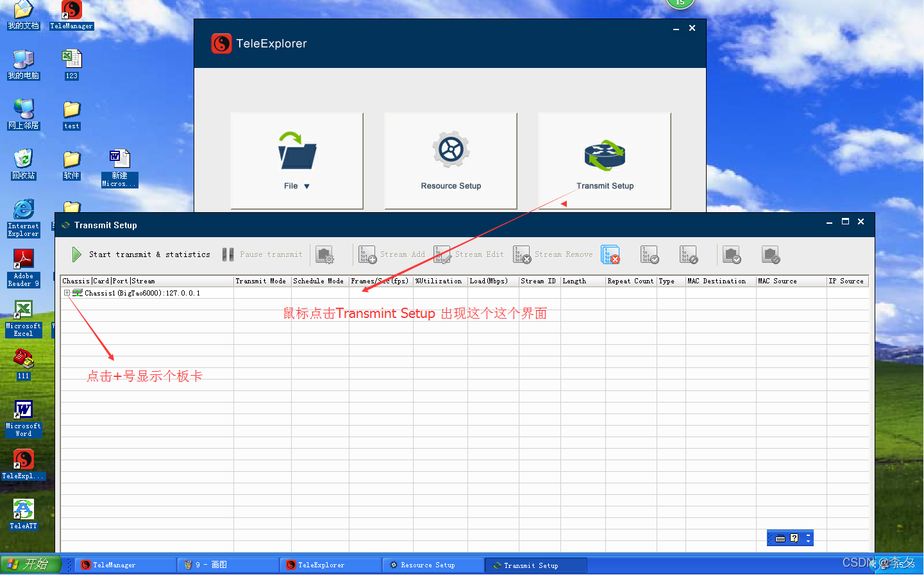Screen dimensions: 924x575
Task: Click the Stream Edit icon
Action: 442,255
